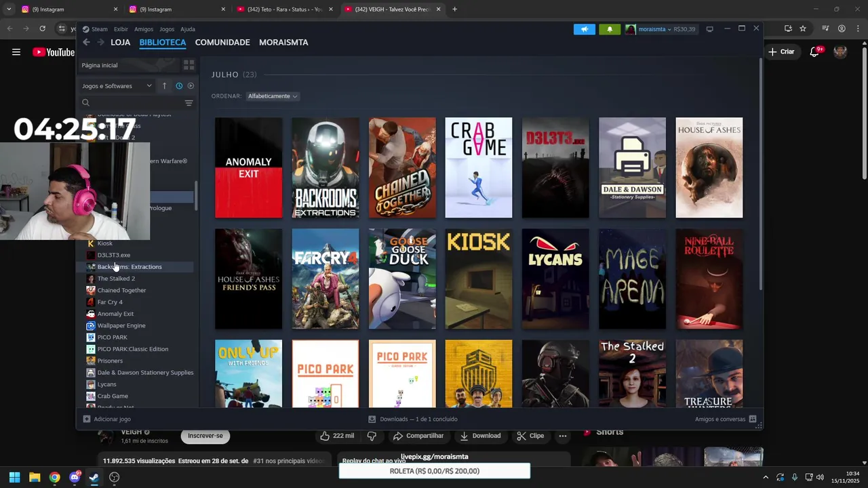Open advanced filters icon beside search
The image size is (868, 488).
point(189,103)
